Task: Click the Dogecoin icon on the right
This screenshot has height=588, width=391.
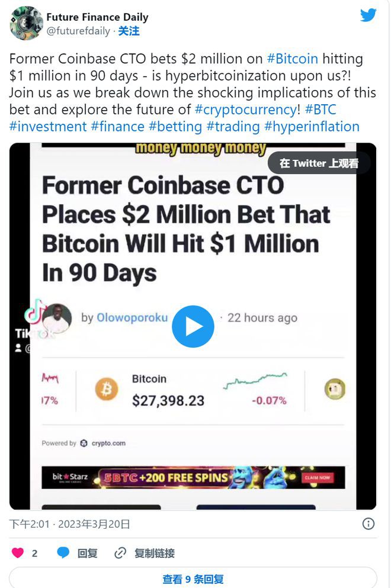Action: (335, 390)
